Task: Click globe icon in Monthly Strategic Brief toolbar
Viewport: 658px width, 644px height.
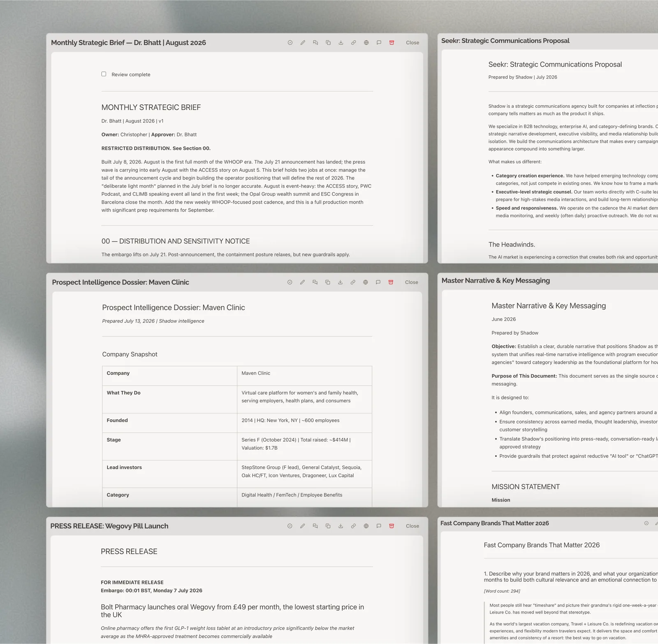Action: (x=366, y=43)
